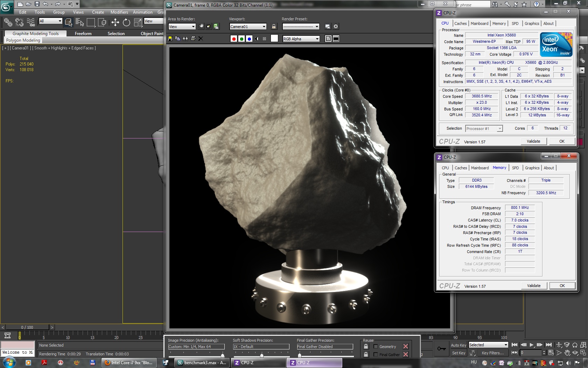Click the Redo arrow icon

[57, 4]
